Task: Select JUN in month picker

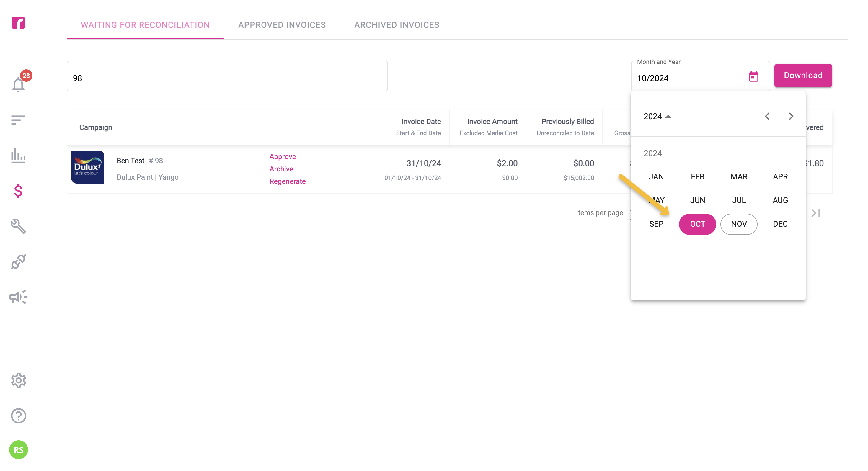Action: pos(697,200)
